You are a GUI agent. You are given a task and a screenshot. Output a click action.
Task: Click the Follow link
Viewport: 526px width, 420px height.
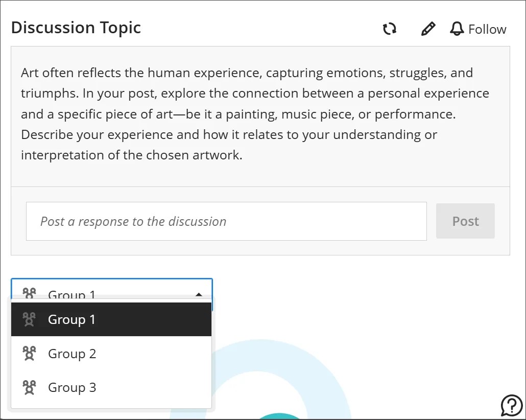tap(487, 29)
